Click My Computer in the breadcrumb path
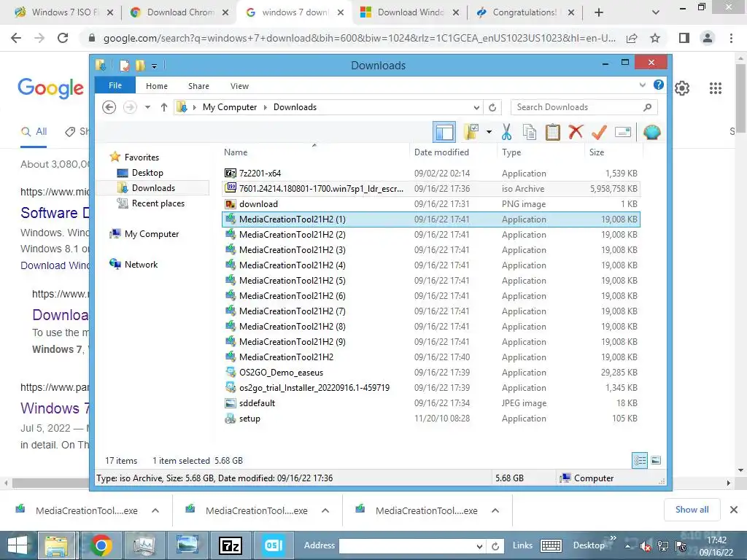This screenshot has width=747, height=560. [x=230, y=107]
